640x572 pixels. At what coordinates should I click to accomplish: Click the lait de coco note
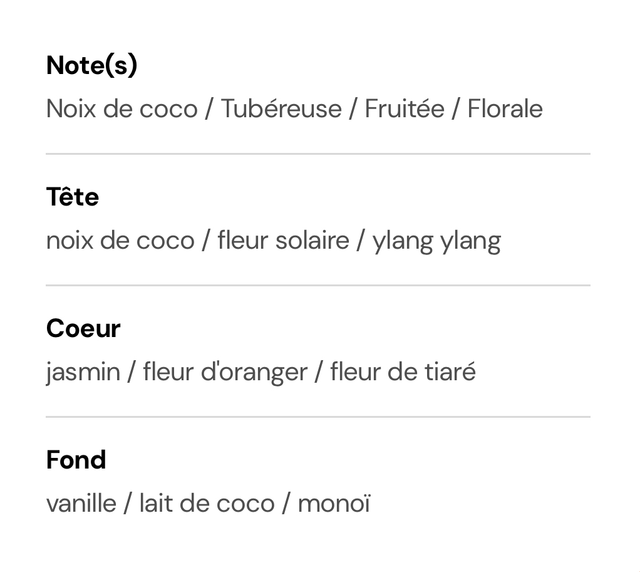[x=207, y=504]
